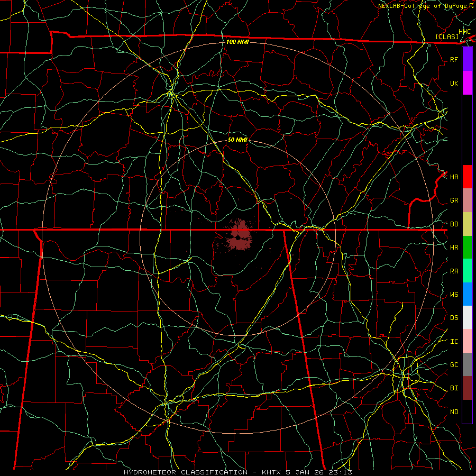The width and height of the screenshot is (476, 476).
Task: Click the RA light-green legend swatch
Action: 467,271
